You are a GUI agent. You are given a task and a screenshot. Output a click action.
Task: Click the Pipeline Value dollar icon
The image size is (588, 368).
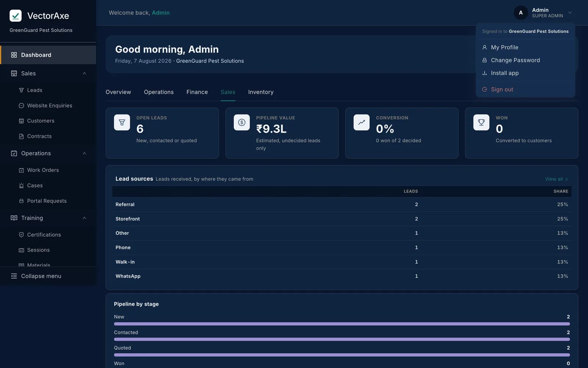[242, 123]
